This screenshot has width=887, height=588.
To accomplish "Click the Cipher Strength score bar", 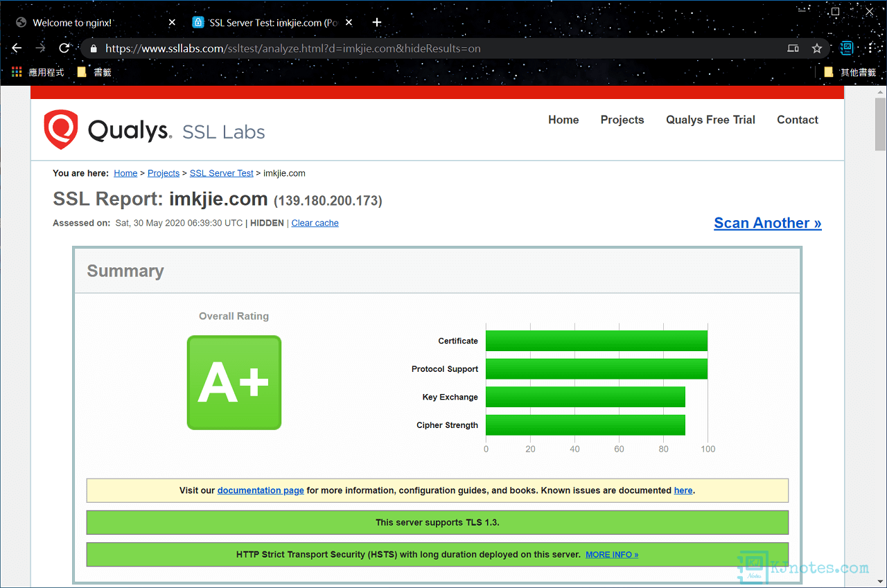I will 586,425.
